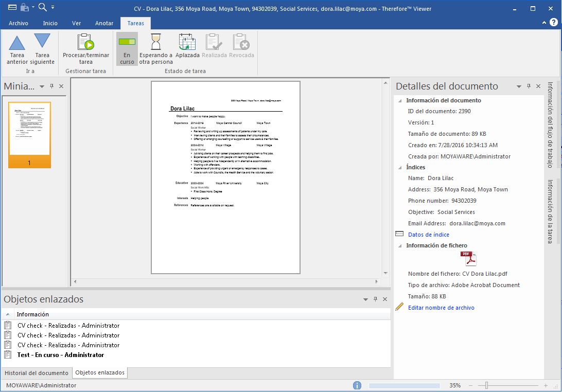This screenshot has height=392, width=562.
Task: Open Información del flujo de trabajo side tab
Action: pyautogui.click(x=550, y=125)
